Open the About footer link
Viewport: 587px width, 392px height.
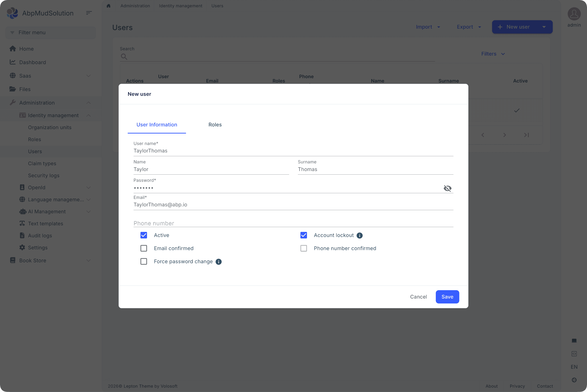[492, 386]
